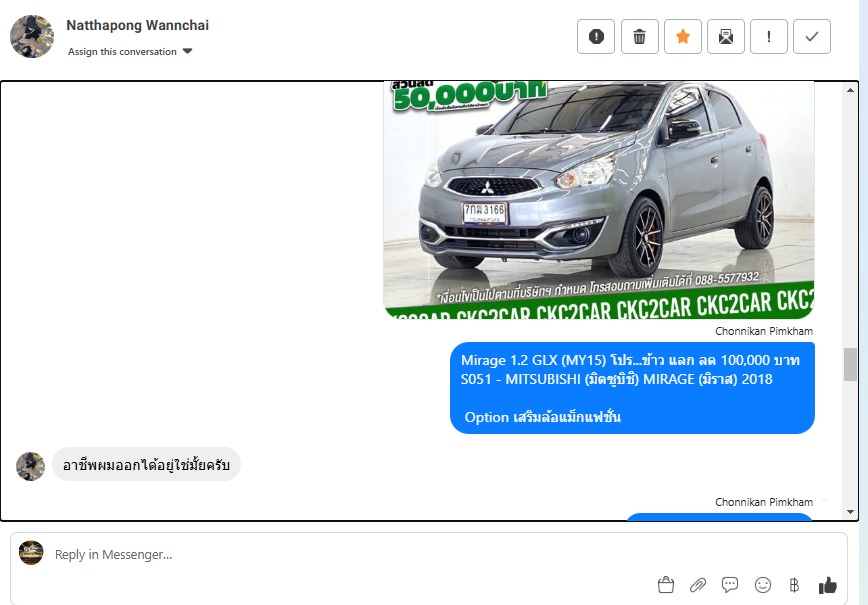The width and height of the screenshot is (868, 605).
Task: Click the customer's gray Thai message bubble
Action: (146, 464)
